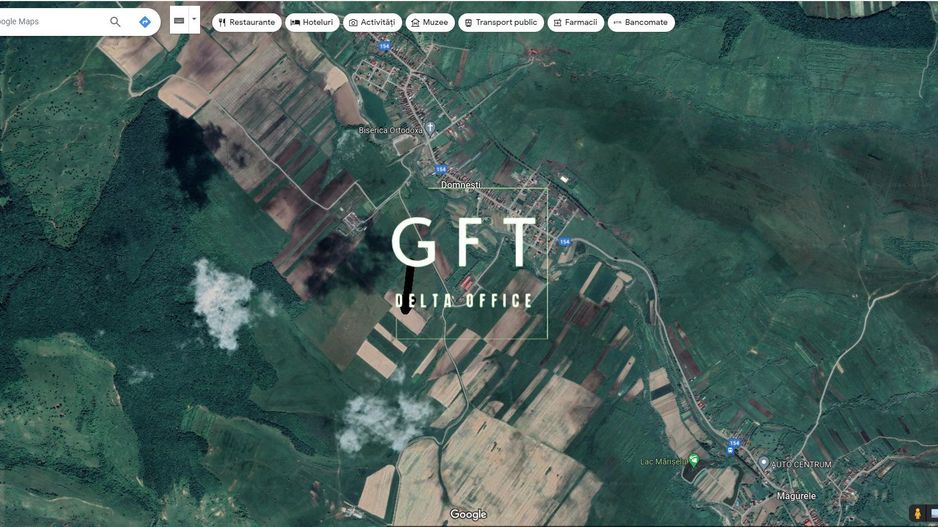The width and height of the screenshot is (938, 527).
Task: Activate the Street View pegman
Action: tap(915, 512)
